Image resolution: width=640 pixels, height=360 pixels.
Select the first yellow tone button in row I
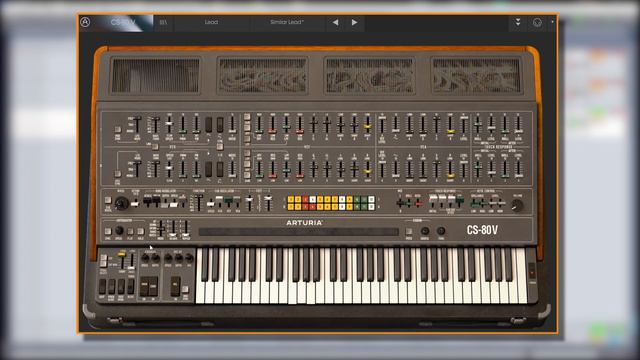point(291,200)
